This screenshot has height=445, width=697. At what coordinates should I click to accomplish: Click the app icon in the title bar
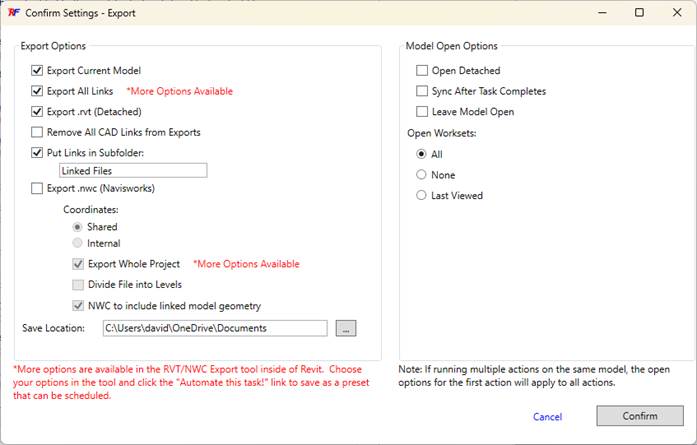(13, 14)
